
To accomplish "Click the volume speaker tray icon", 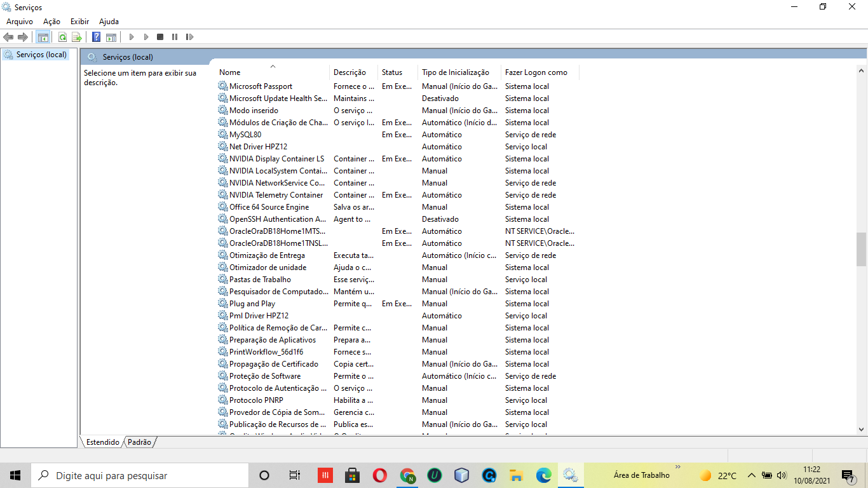I will pos(782,475).
